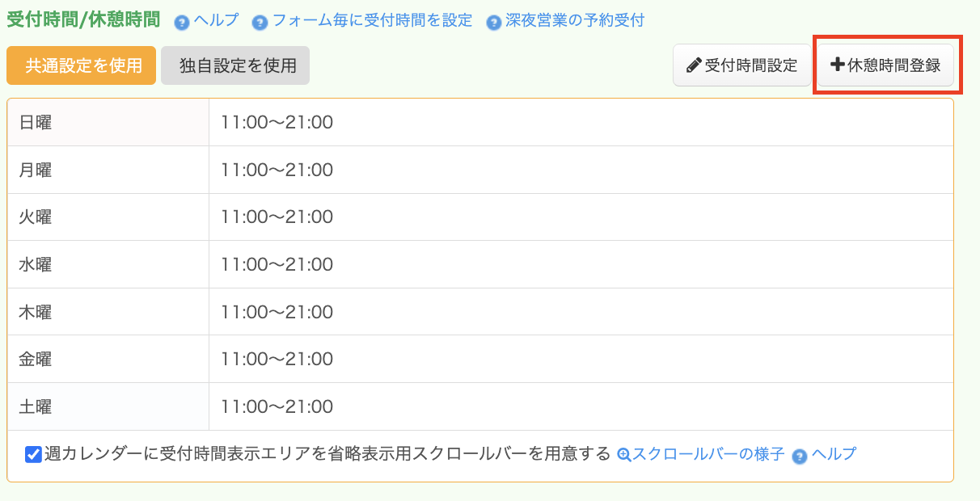Open the 深夜営業の予約受付 link
980x501 pixels.
[x=575, y=20]
